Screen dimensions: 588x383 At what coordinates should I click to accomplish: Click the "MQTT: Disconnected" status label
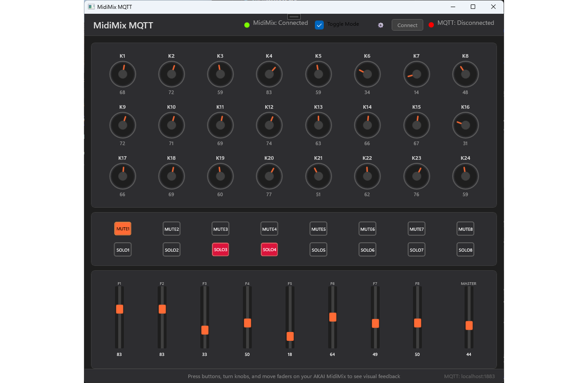click(466, 23)
